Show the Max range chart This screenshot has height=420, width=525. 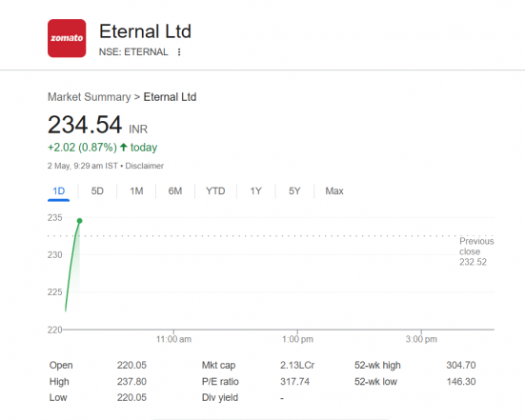(x=334, y=191)
